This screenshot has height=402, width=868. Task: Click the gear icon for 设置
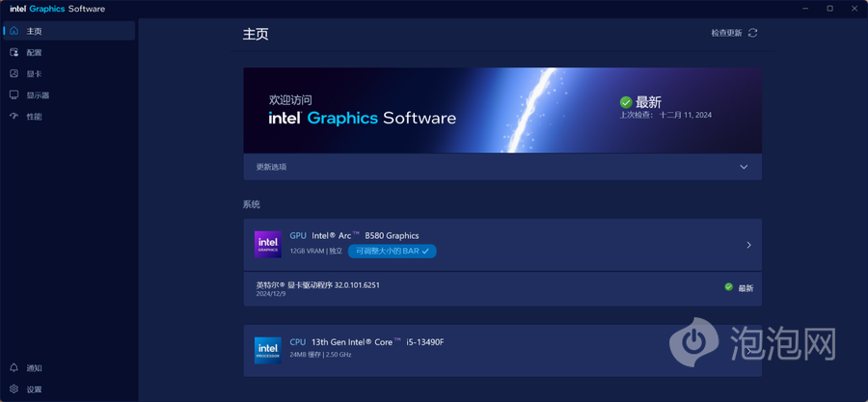[14, 389]
